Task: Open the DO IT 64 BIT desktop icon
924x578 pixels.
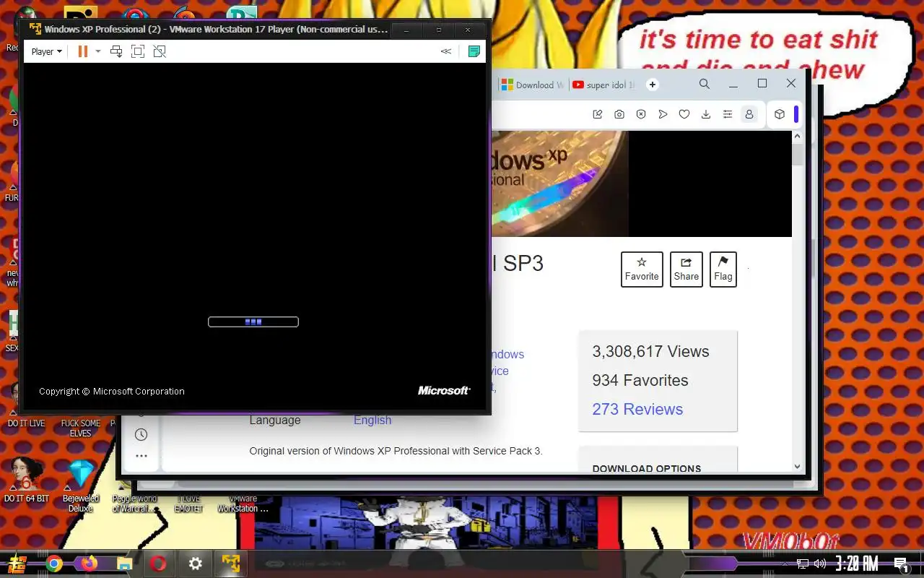Action: [27, 480]
